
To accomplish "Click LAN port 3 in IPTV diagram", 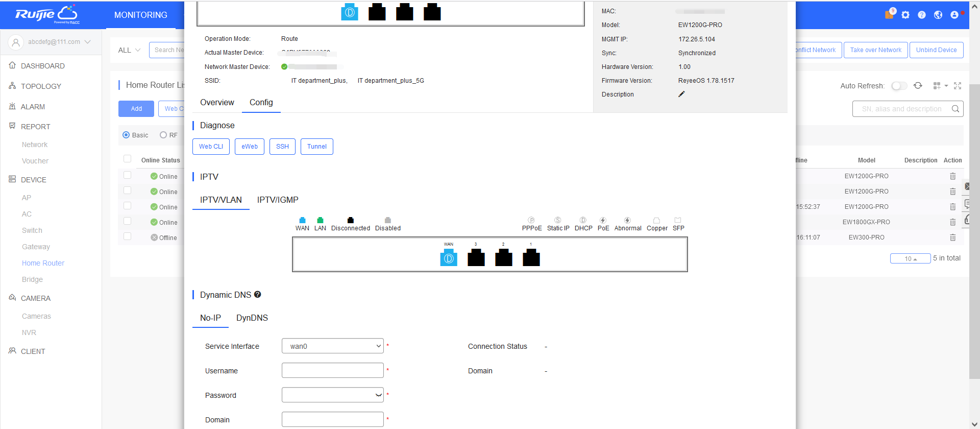I will (476, 258).
